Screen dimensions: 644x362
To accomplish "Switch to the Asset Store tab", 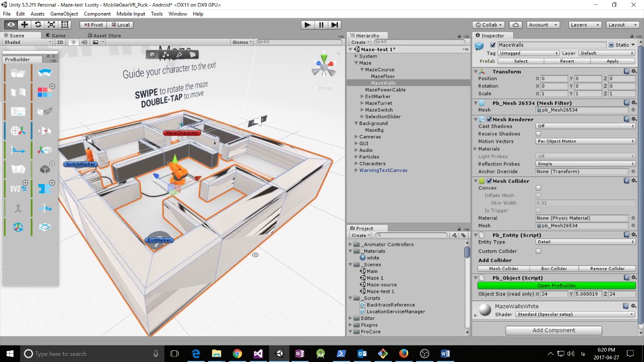I will [104, 36].
